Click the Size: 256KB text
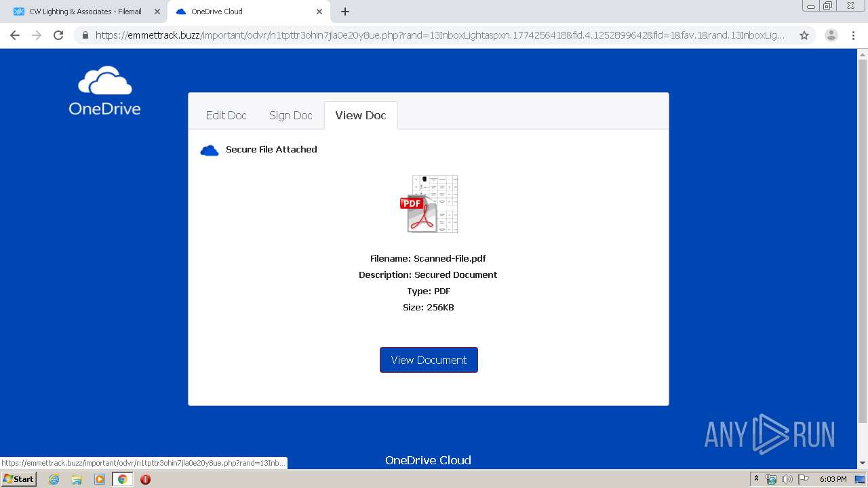Viewport: 868px width, 488px height. click(428, 307)
